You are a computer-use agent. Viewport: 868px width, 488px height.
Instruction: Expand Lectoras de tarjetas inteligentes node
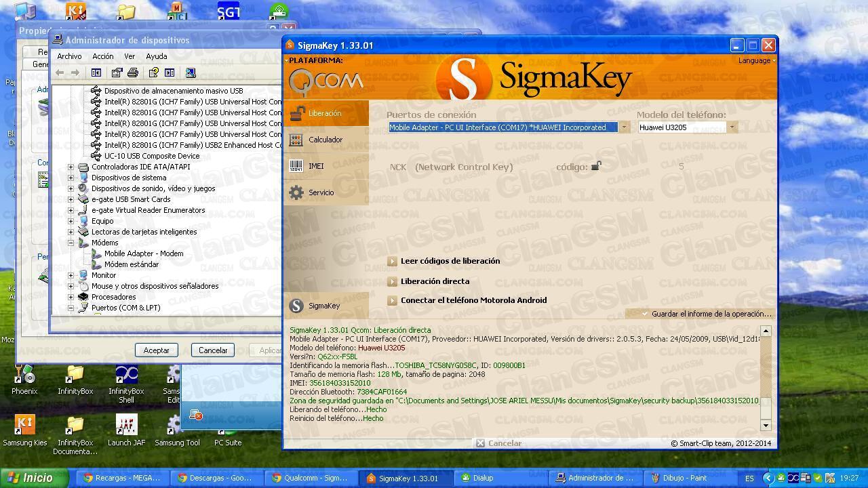tap(71, 232)
